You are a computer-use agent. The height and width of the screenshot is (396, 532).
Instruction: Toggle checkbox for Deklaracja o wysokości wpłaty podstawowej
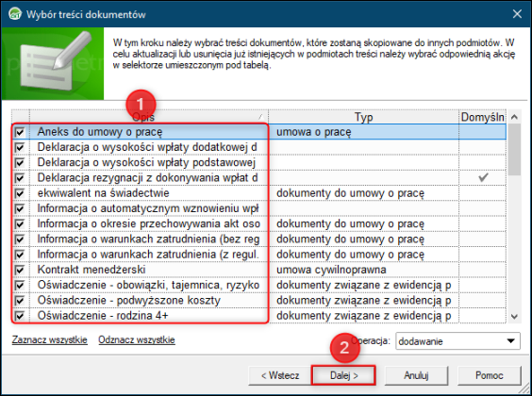tap(20, 162)
